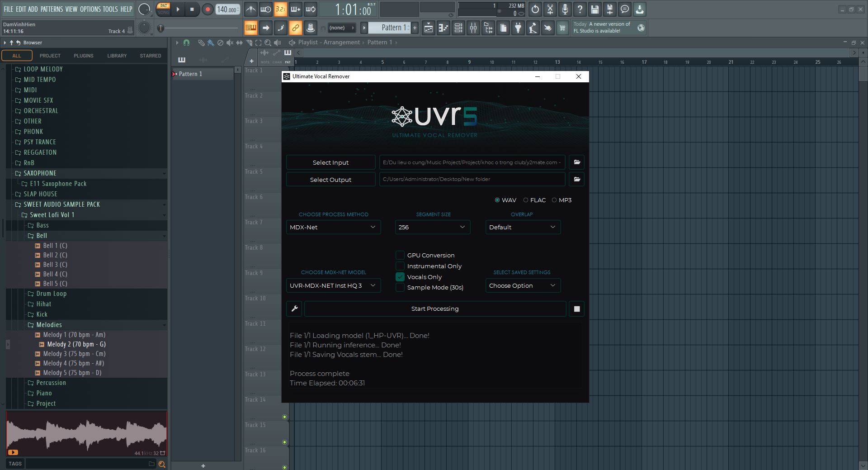The height and width of the screenshot is (470, 868).
Task: Click the add new pattern plus button
Action: click(x=415, y=28)
